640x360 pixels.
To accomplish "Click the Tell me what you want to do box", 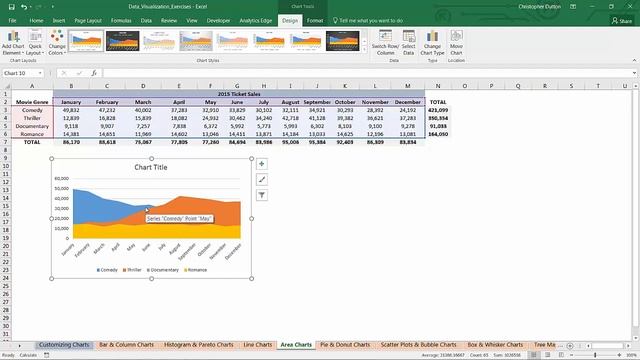I will click(368, 20).
